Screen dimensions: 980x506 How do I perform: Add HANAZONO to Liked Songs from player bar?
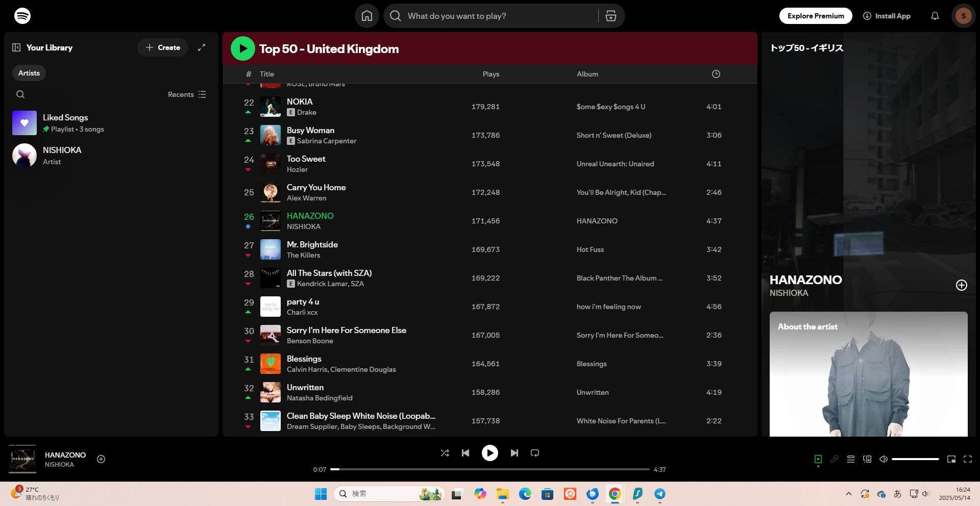(x=101, y=459)
